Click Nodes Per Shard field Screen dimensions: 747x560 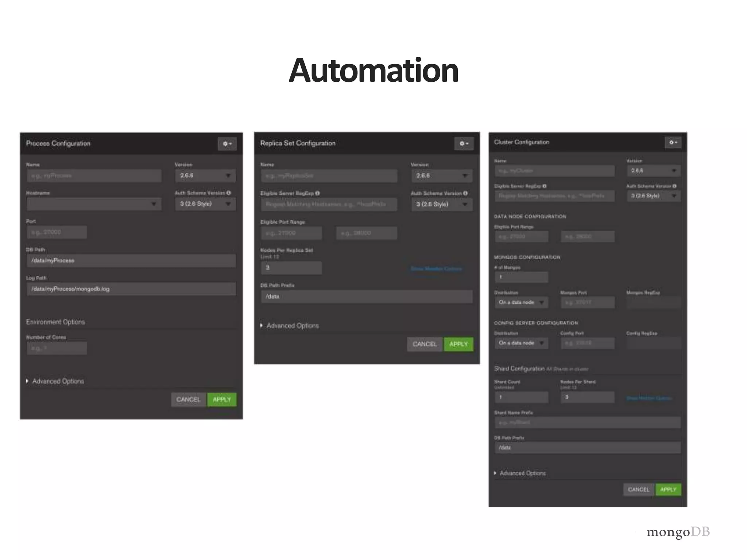tap(588, 397)
